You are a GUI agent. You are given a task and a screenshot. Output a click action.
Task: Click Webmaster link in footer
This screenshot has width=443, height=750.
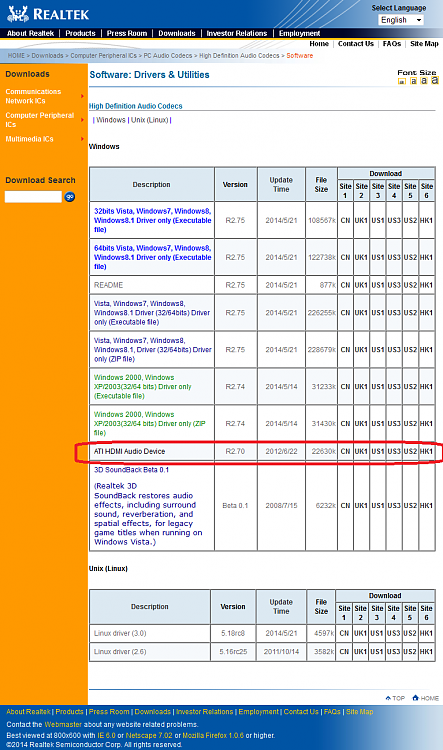[63, 725]
